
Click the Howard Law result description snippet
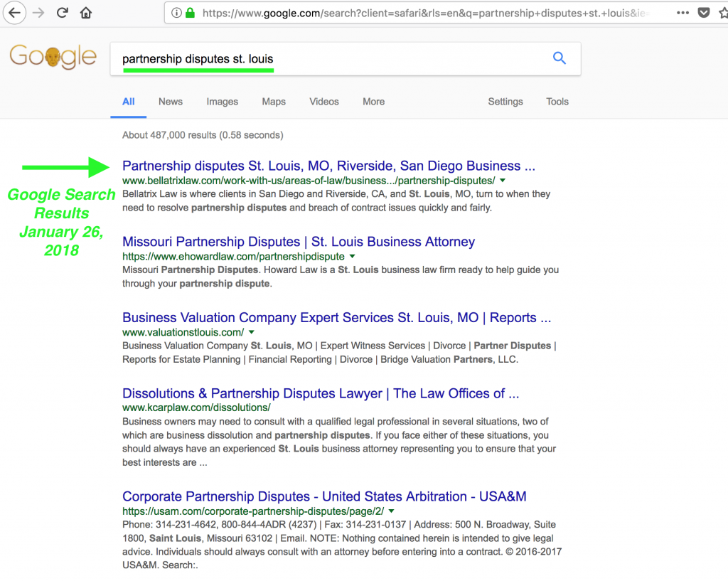pyautogui.click(x=341, y=277)
